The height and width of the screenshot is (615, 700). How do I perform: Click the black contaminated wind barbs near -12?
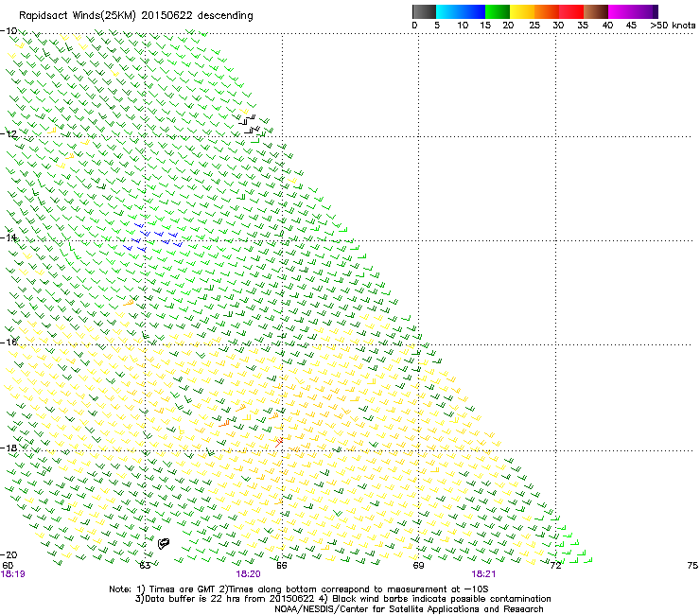tap(249, 125)
